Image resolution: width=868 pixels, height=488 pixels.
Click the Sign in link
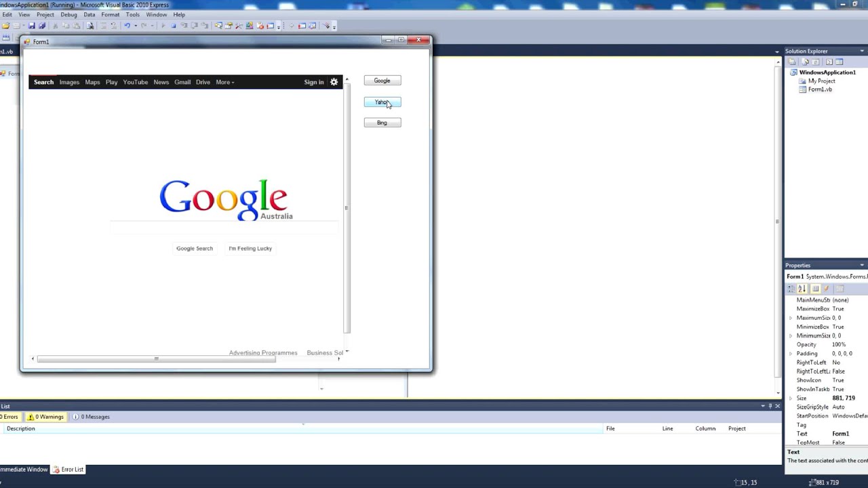314,82
